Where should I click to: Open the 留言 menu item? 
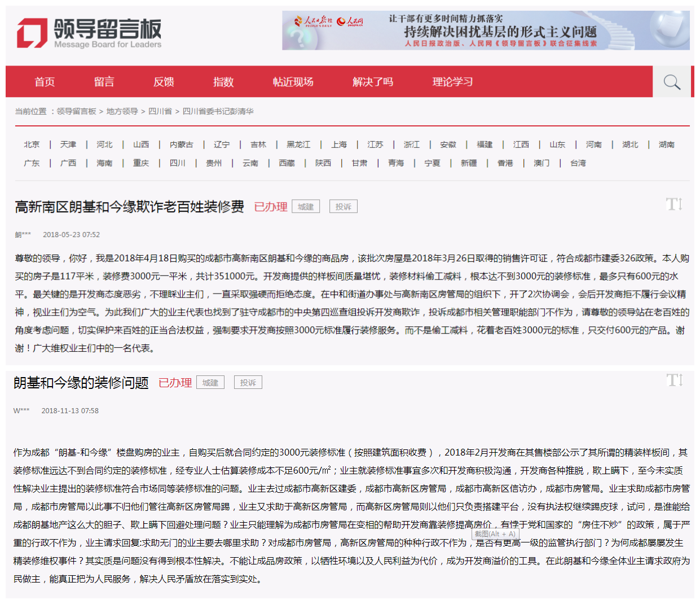[104, 82]
